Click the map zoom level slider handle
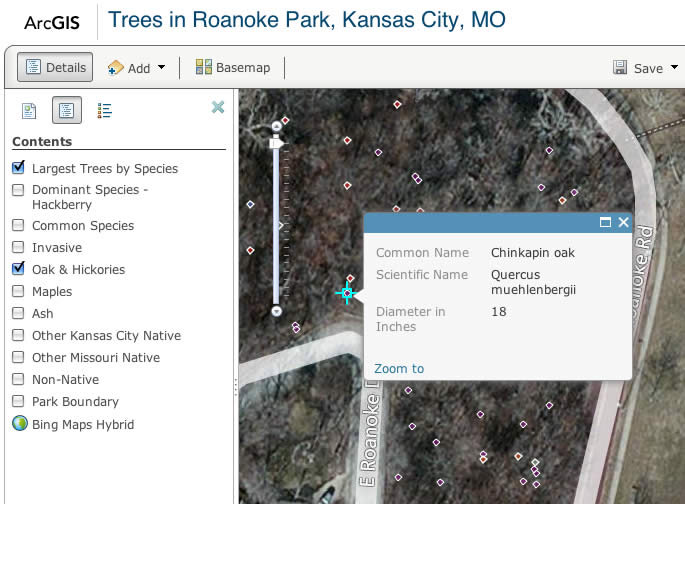The width and height of the screenshot is (685, 564). tap(277, 144)
